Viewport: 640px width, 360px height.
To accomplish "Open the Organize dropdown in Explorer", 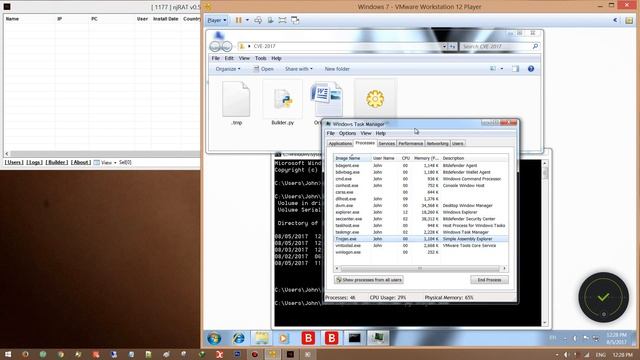I will [228, 69].
